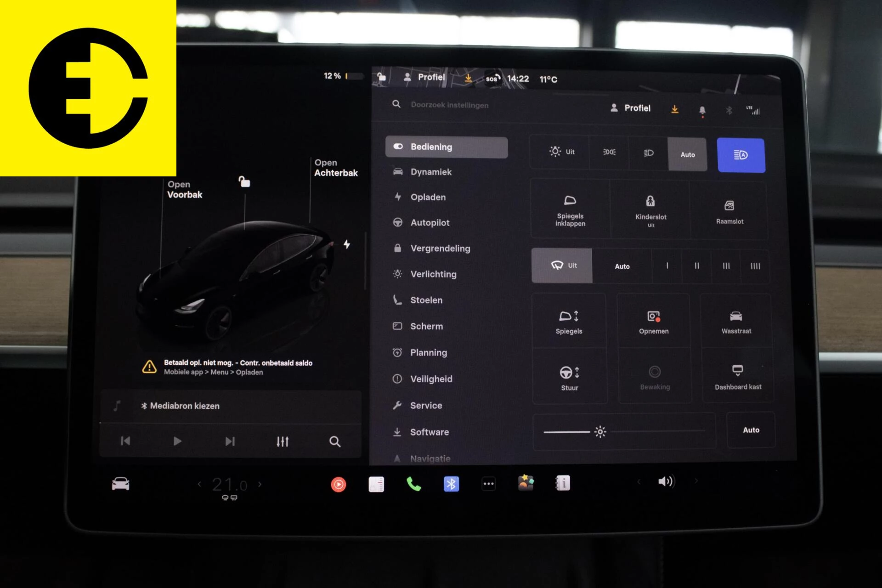Viewport: 882px width, 588px height.
Task: Tap the Auto screen brightness button
Action: 751,430
